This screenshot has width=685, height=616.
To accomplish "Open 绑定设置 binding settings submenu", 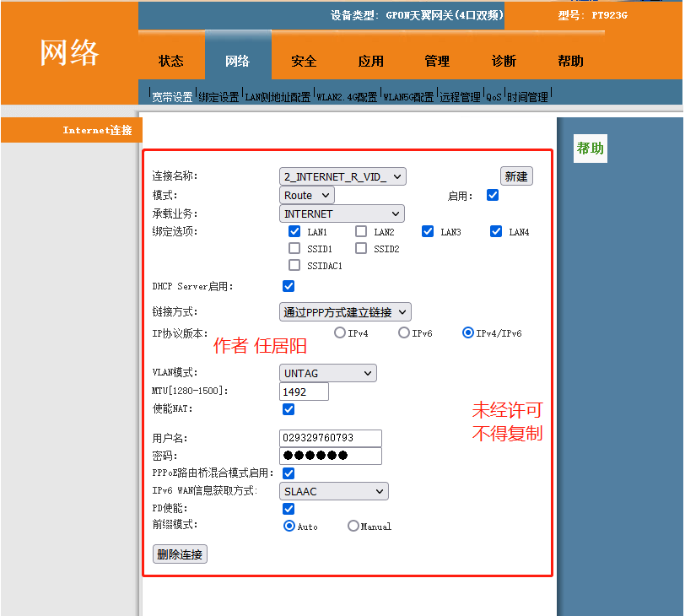I will (218, 97).
